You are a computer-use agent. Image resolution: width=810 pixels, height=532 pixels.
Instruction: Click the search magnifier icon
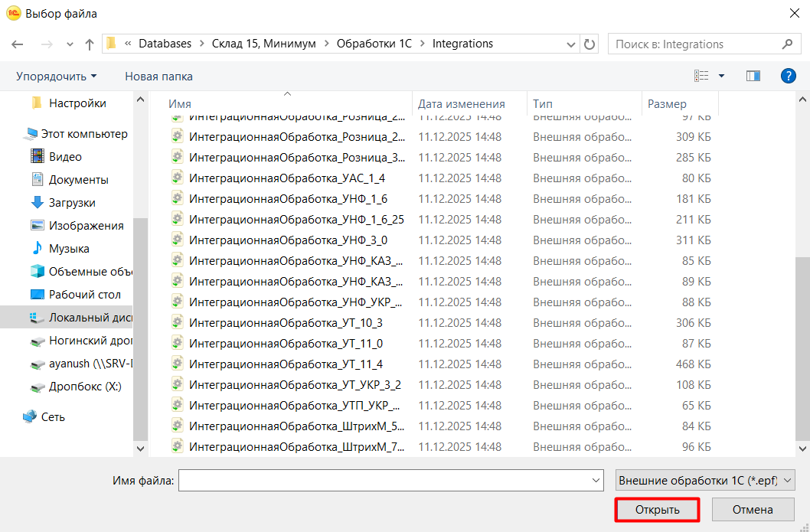click(x=787, y=44)
